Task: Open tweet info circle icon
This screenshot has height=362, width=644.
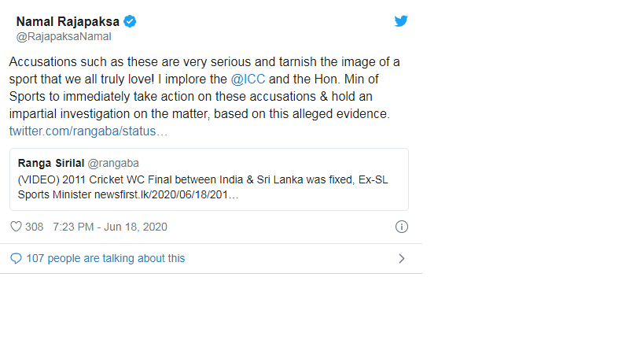Action: (401, 227)
